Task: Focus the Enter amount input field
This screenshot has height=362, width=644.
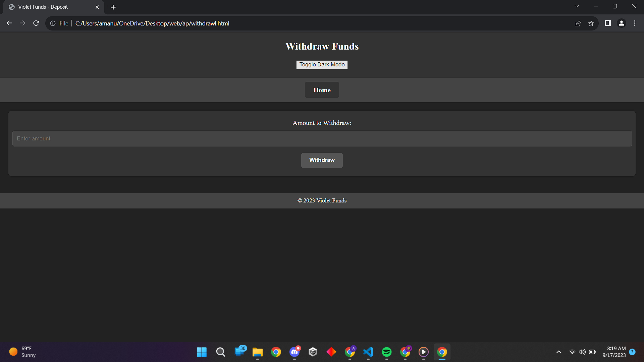Action: 322,138
